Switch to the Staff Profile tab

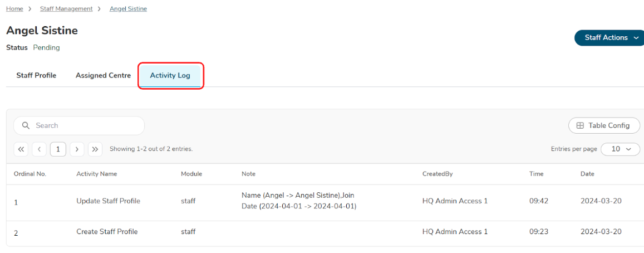pos(36,76)
